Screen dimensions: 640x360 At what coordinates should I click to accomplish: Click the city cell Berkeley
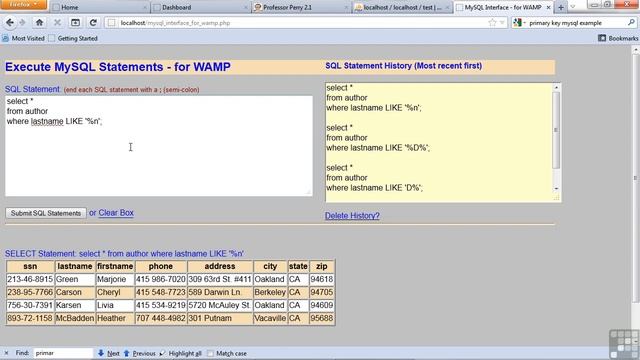point(270,292)
